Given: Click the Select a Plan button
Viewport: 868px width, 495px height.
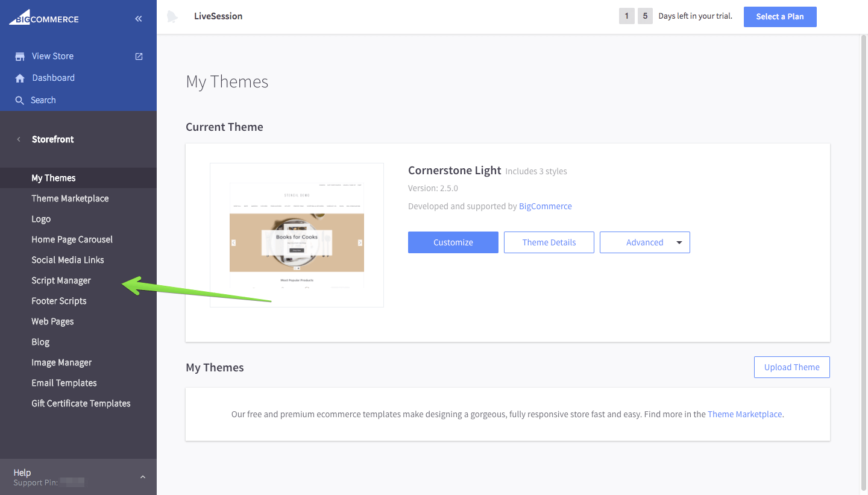Looking at the screenshot, I should coord(780,16).
